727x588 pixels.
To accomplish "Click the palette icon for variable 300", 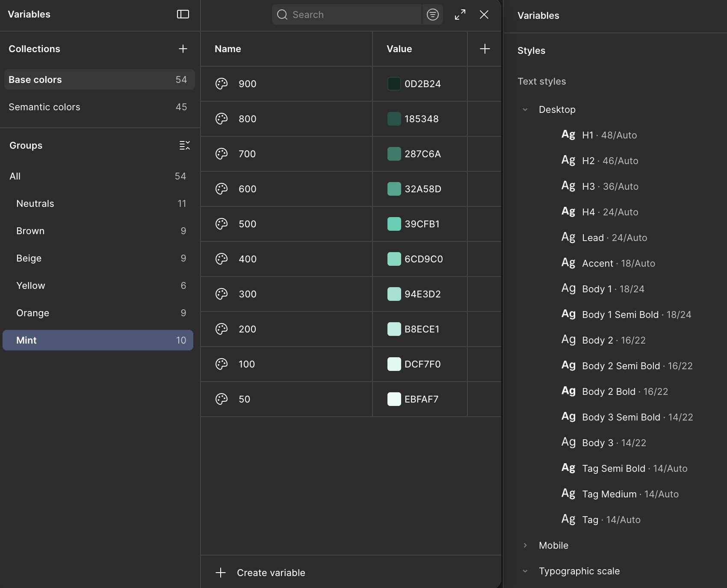I will [x=222, y=294].
